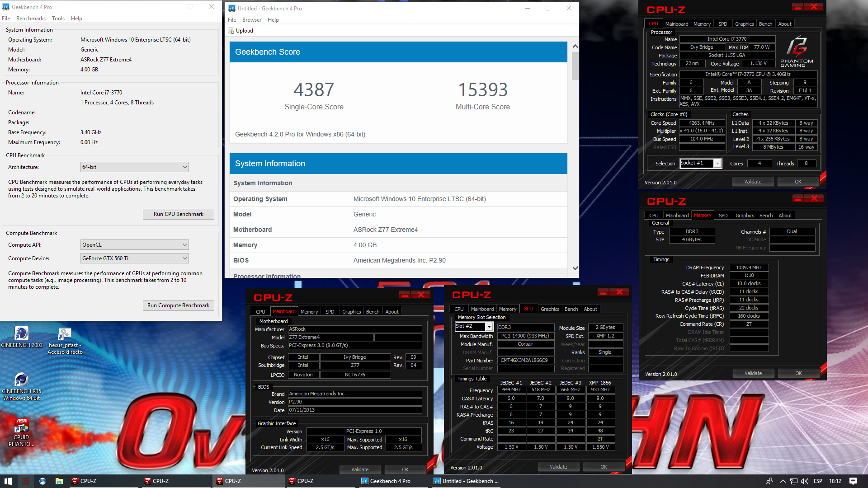Click the Intel Core i7 3770 name field
The image size is (868, 488).
(x=727, y=39)
